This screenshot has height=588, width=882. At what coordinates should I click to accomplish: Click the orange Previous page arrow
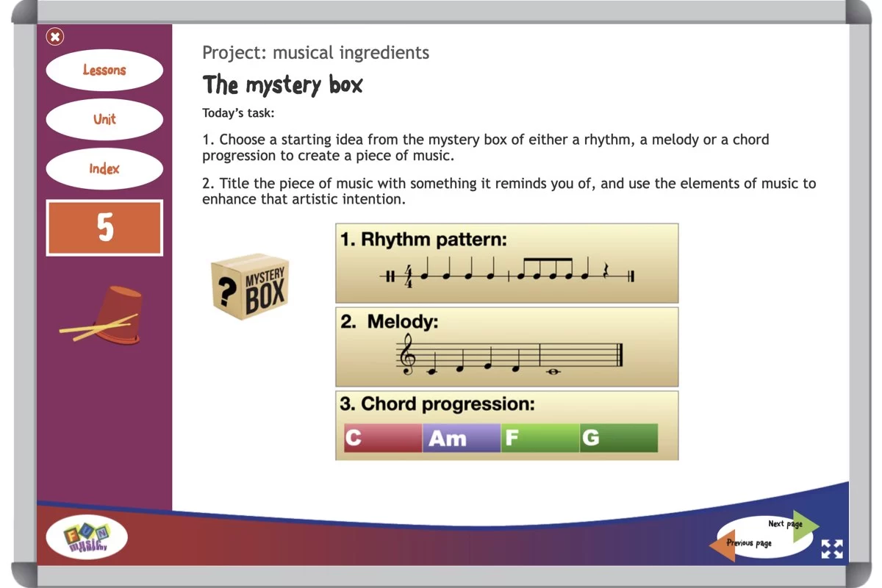pos(724,544)
